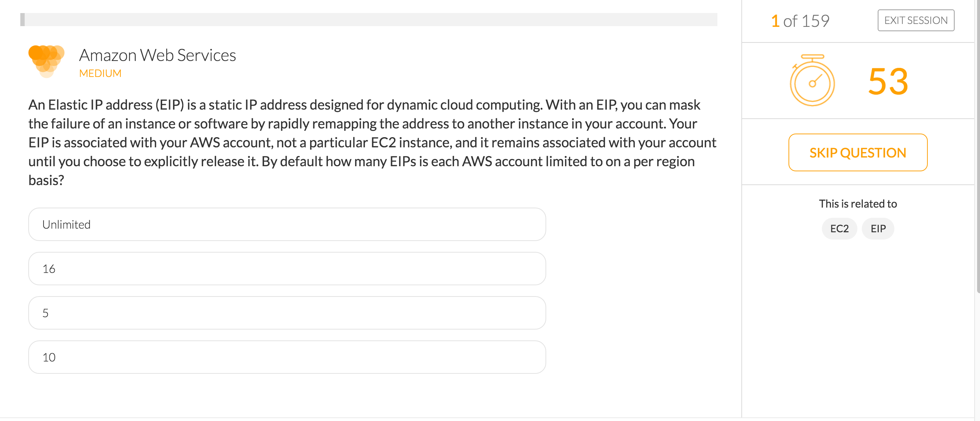
Task: Click the orange stopwatch timer icon
Action: tap(812, 80)
